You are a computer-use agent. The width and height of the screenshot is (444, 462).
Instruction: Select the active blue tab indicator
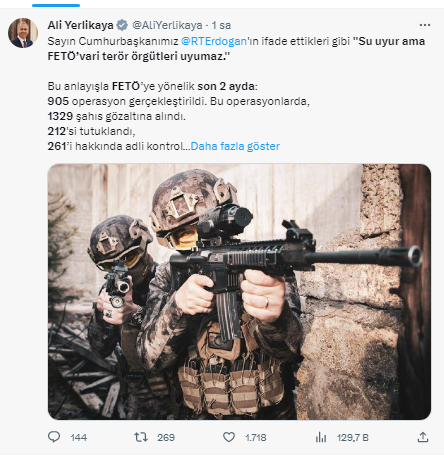click(56, 5)
